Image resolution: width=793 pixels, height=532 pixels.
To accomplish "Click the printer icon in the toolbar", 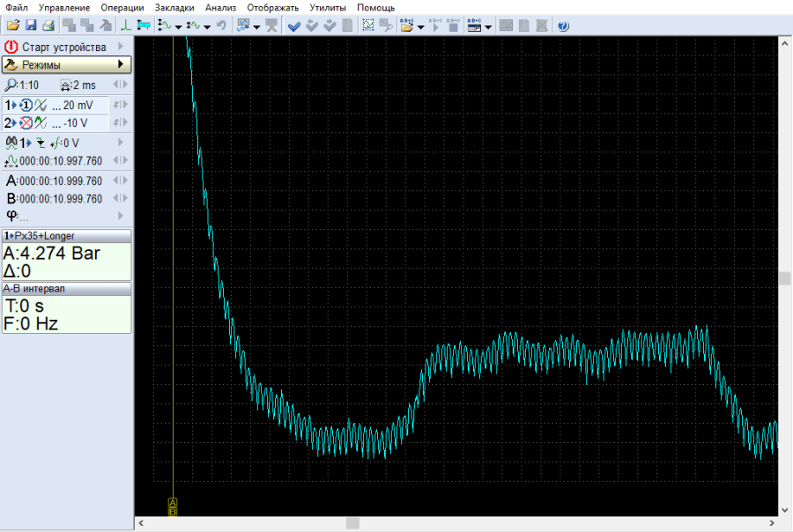I will click(48, 26).
